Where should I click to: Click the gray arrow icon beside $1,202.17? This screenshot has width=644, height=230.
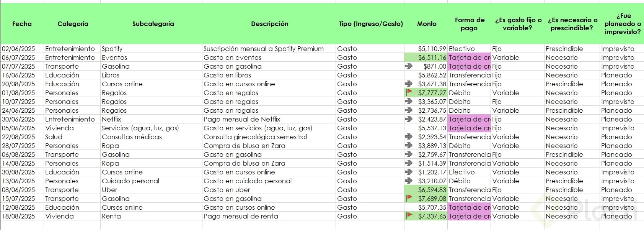coord(409,172)
